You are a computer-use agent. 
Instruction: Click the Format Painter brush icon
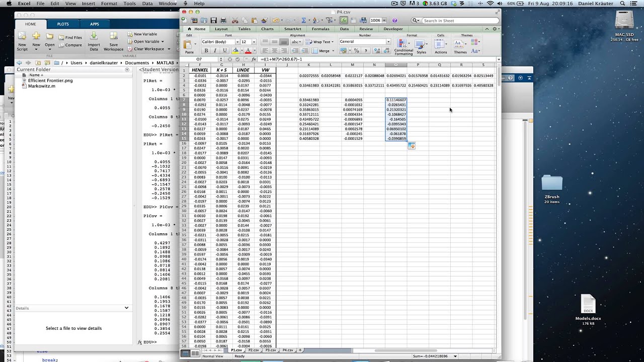[265, 21]
